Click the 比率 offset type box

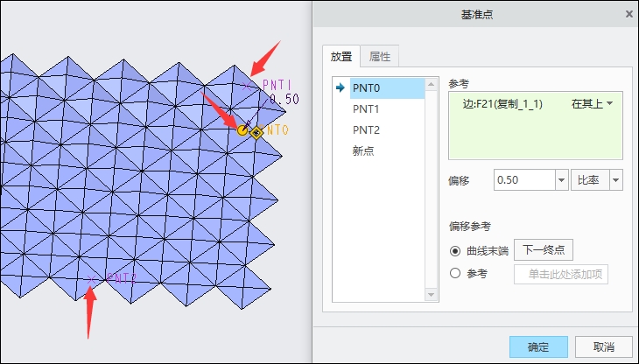(590, 180)
